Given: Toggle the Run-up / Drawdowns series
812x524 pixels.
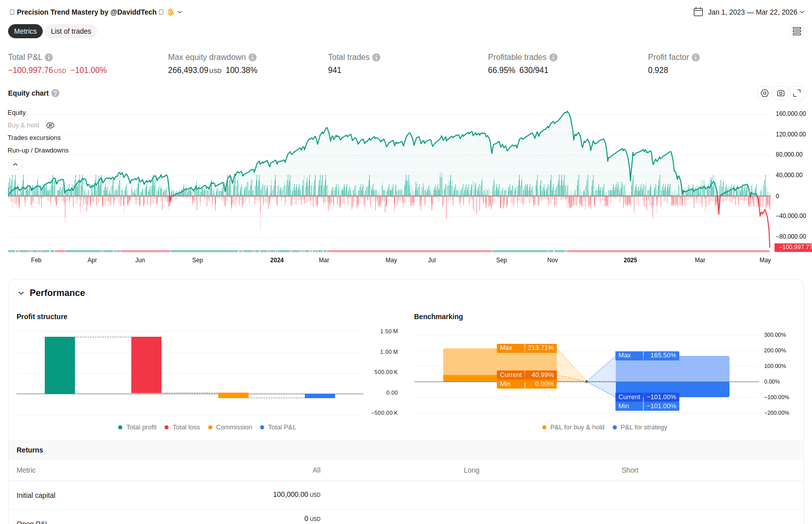Looking at the screenshot, I should click(38, 151).
